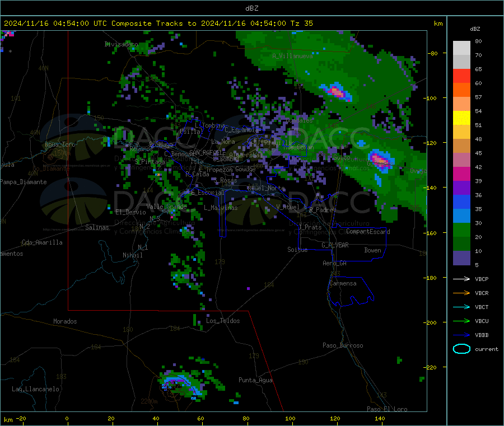Image resolution: width=504 pixels, height=426 pixels.
Task: Click the 'Cda_Amarilla' map label
Action: point(42,242)
